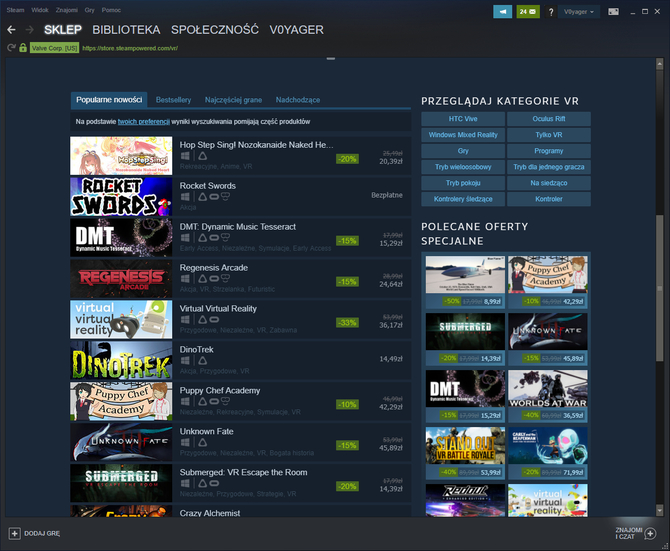Click Oculus icon under Virtual Virtual Reality
The image size is (670, 551).
click(214, 320)
